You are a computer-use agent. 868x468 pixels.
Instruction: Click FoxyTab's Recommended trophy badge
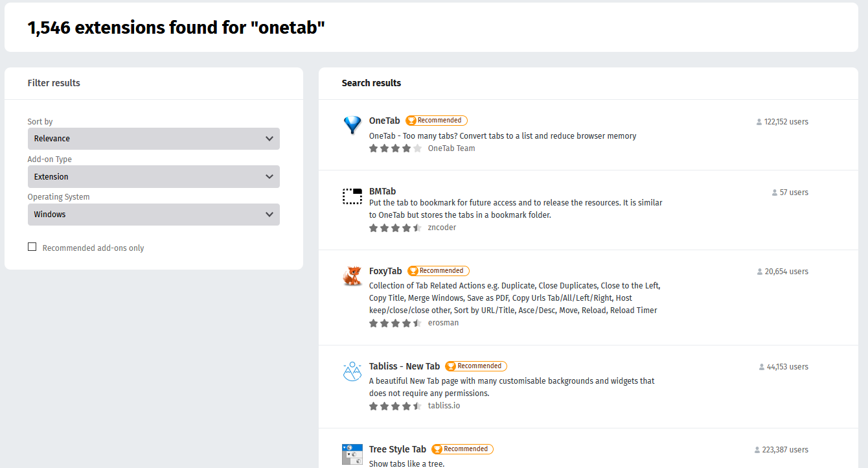pyautogui.click(x=438, y=271)
